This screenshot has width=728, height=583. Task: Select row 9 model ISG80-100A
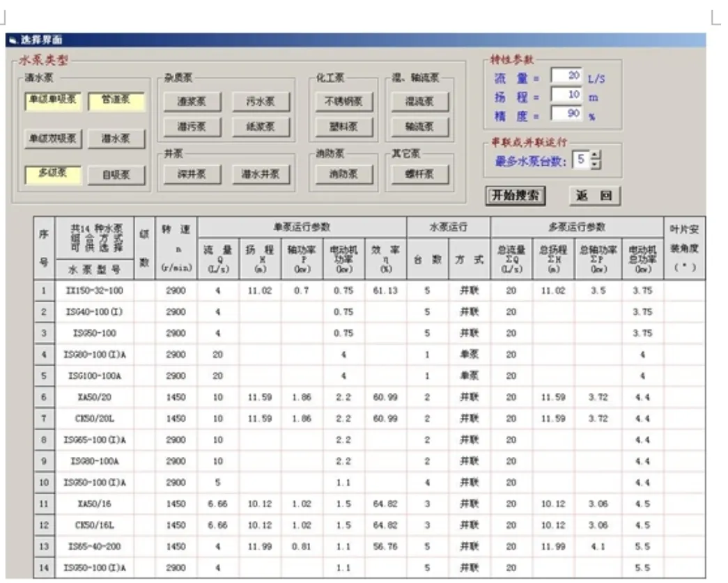(95, 461)
